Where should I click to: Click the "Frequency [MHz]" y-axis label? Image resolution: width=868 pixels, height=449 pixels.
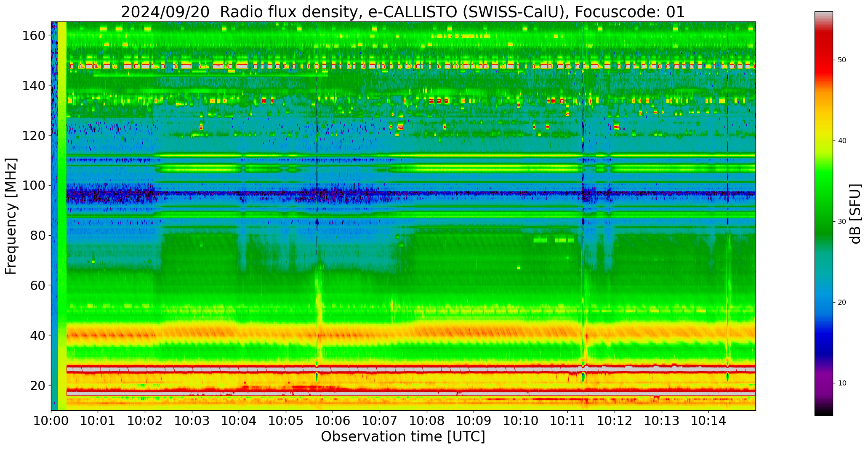click(x=11, y=216)
